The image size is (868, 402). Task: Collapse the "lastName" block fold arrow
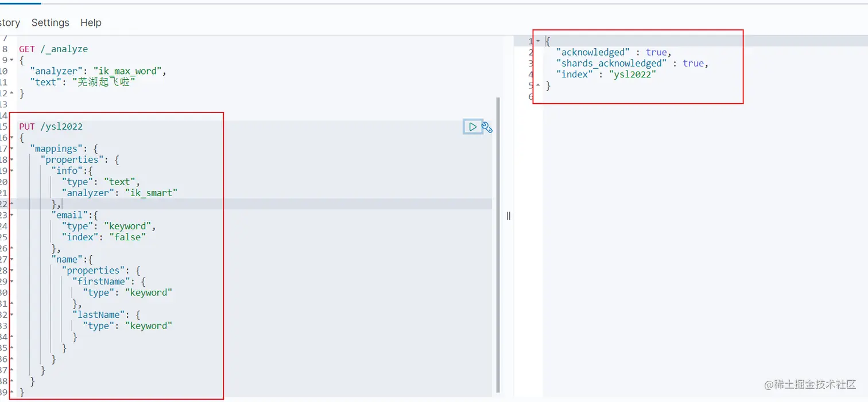pyautogui.click(x=11, y=315)
